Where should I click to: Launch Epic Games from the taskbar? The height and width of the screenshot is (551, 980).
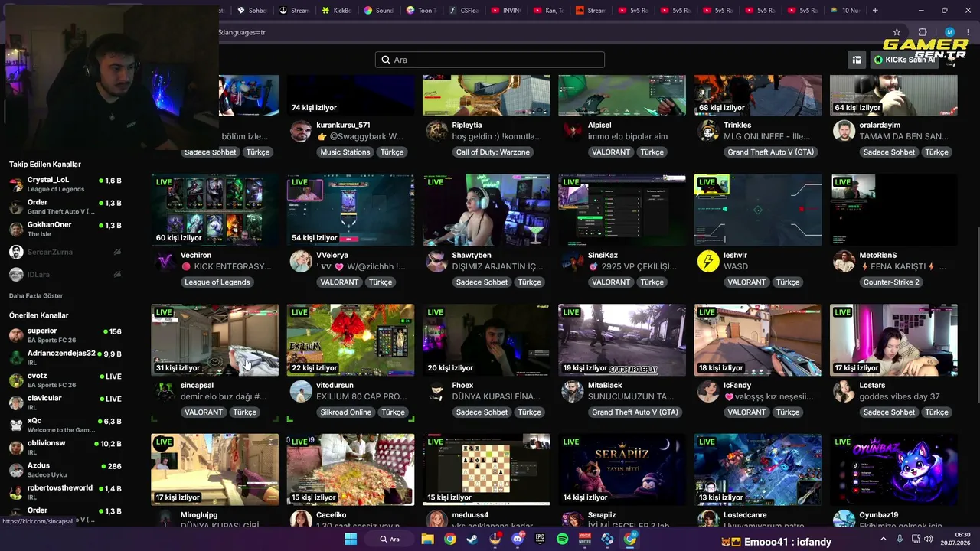pos(540,539)
